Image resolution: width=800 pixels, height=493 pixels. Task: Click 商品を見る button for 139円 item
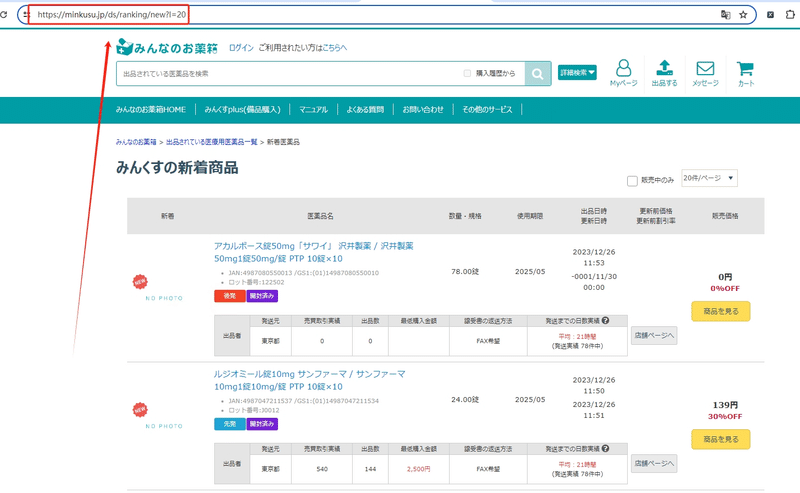coord(721,439)
